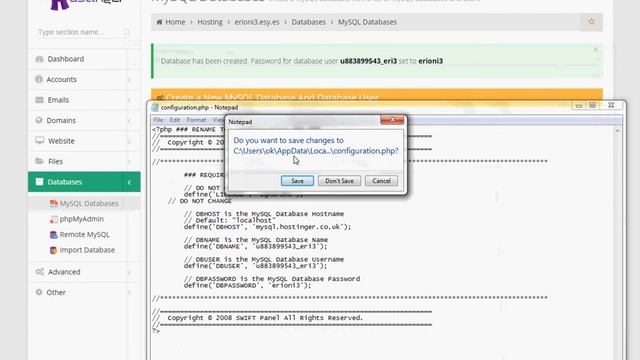Click the Remote MySQL icon
The height and width of the screenshot is (360, 640).
[x=53, y=235]
